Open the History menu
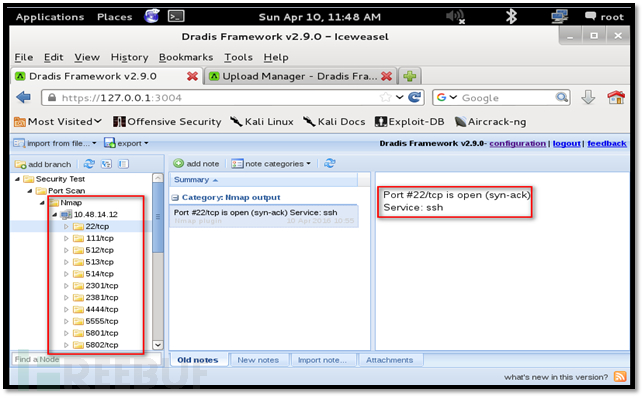644x398 pixels. coord(129,57)
